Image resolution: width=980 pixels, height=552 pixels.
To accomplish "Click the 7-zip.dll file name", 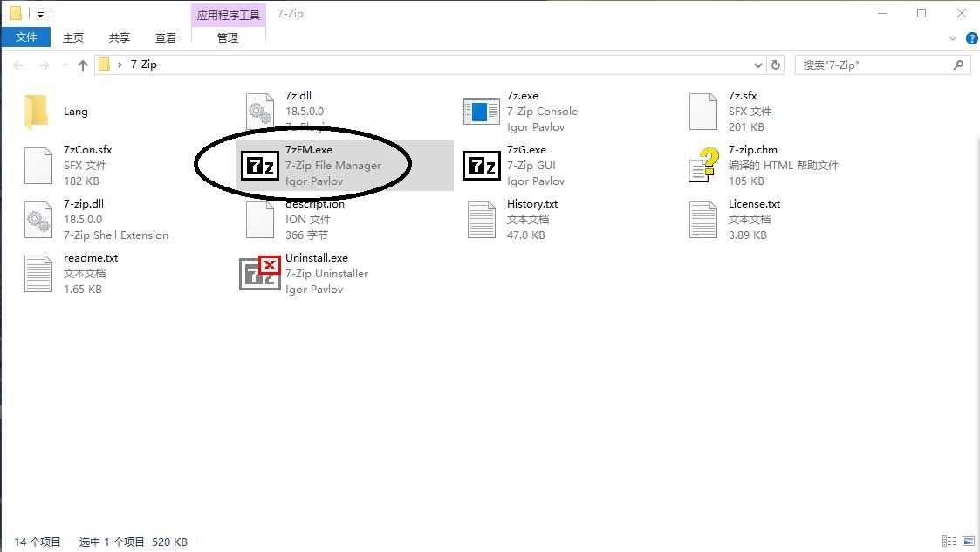I will (84, 203).
